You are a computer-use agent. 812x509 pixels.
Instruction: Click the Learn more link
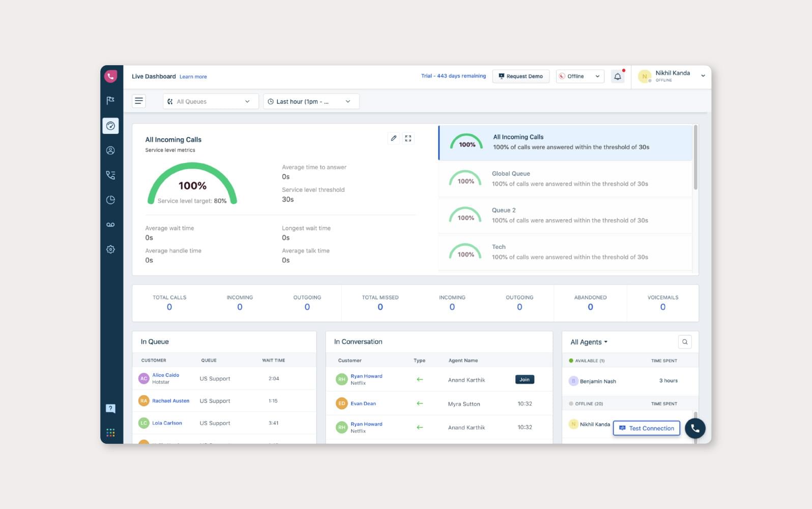[x=193, y=77]
